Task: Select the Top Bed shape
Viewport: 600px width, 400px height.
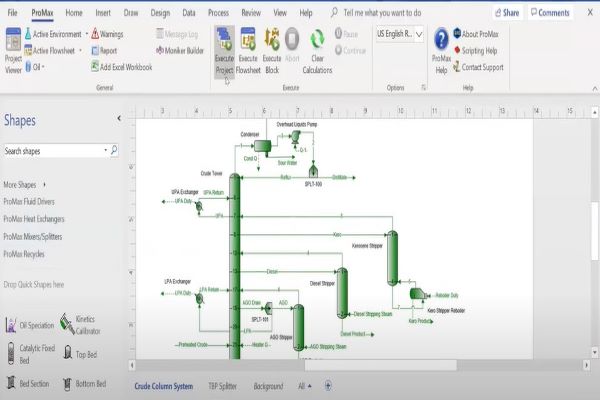Action: tap(80, 353)
